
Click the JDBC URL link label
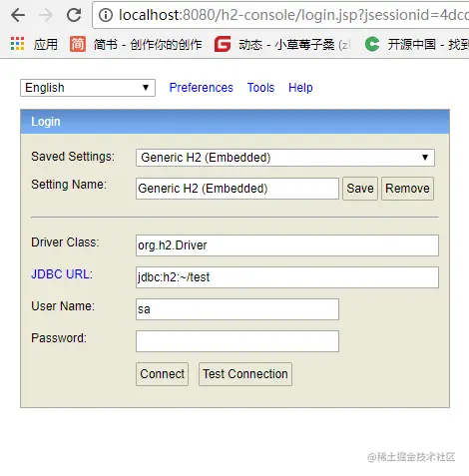[62, 274]
